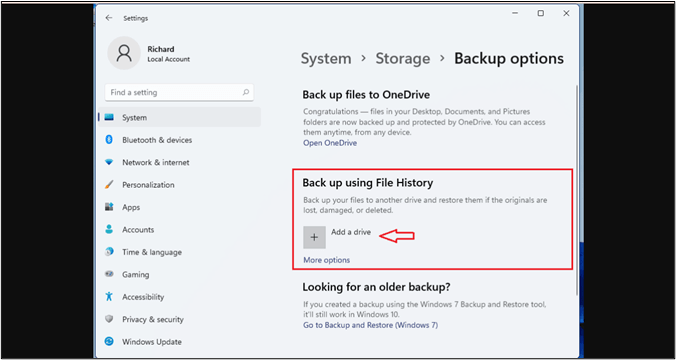Click the Accessibility figure icon
This screenshot has width=676, height=360.
pos(109,297)
